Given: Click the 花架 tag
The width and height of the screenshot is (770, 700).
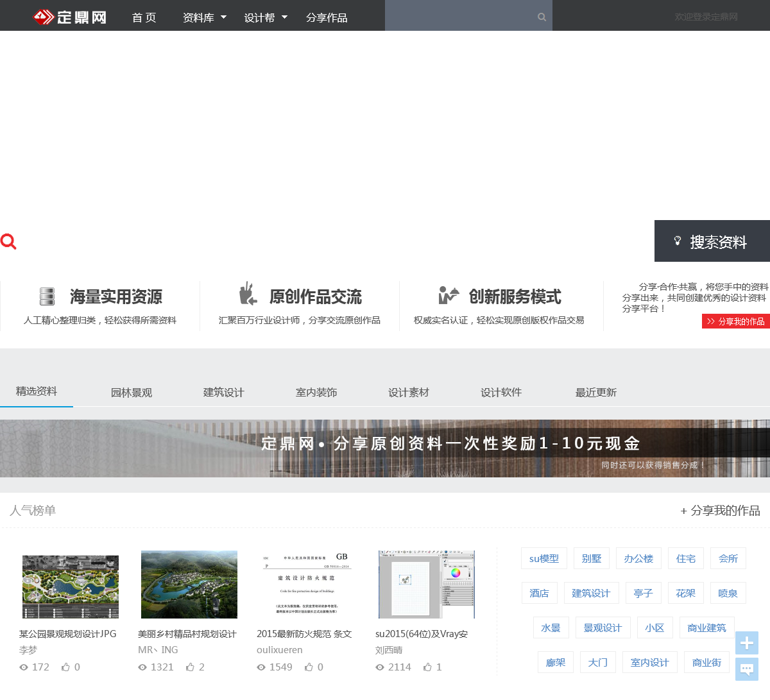Looking at the screenshot, I should point(686,593).
